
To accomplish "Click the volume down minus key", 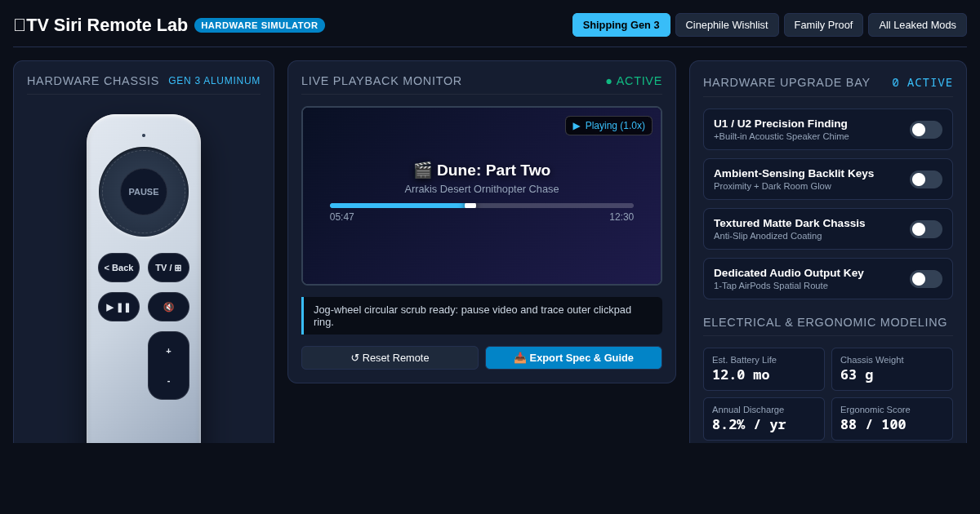I will 168,381.
